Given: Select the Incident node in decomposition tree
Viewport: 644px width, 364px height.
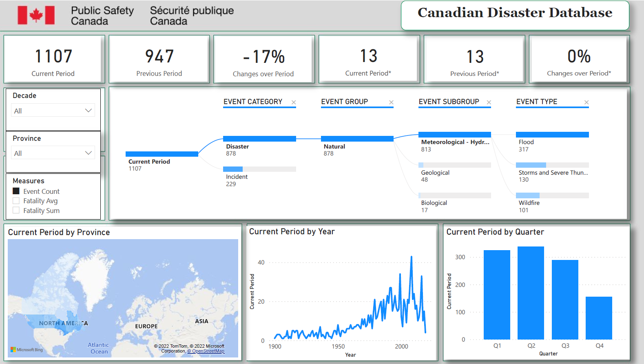Looking at the screenshot, I should pos(259,169).
